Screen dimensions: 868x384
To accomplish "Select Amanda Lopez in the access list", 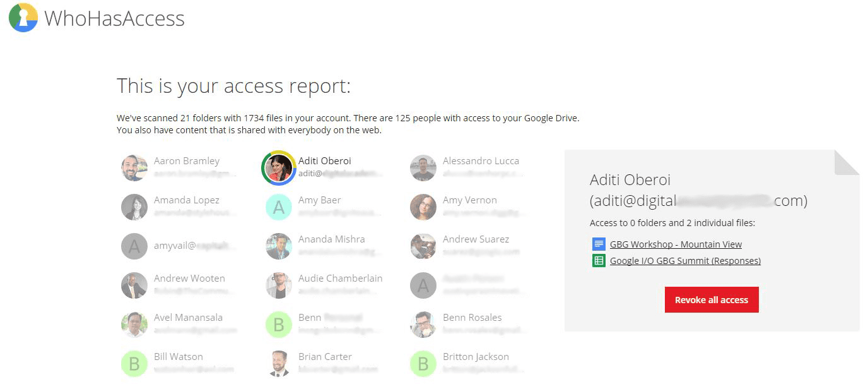I will [x=187, y=200].
